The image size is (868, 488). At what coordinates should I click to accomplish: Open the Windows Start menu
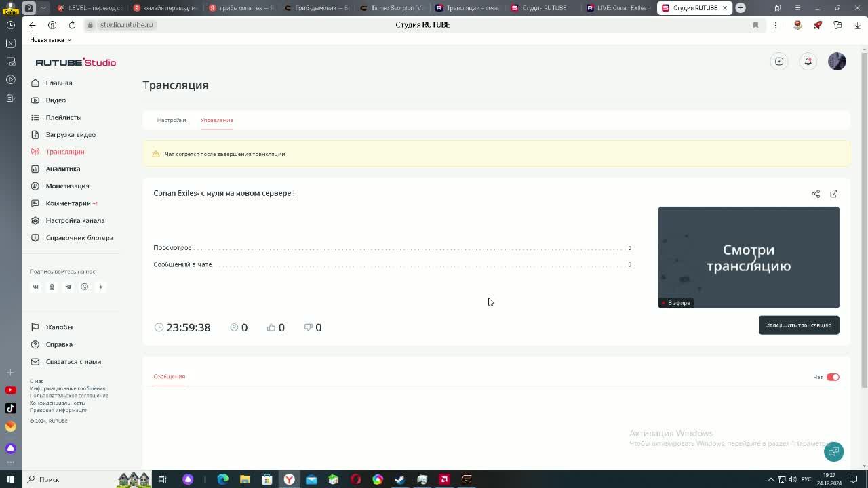click(10, 479)
